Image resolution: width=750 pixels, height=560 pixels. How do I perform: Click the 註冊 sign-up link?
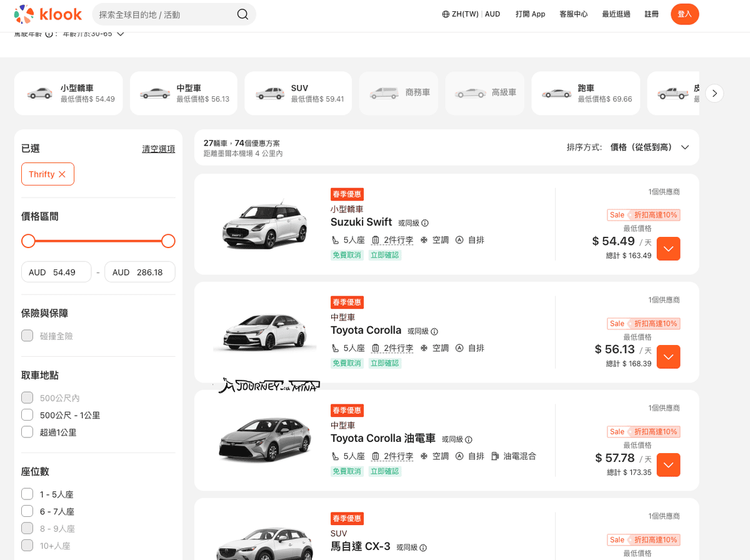click(652, 14)
